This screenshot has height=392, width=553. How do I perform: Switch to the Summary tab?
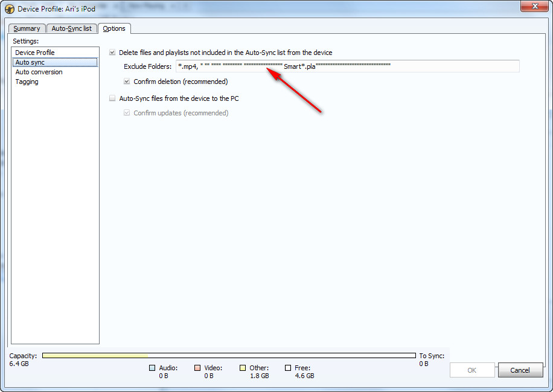click(27, 28)
